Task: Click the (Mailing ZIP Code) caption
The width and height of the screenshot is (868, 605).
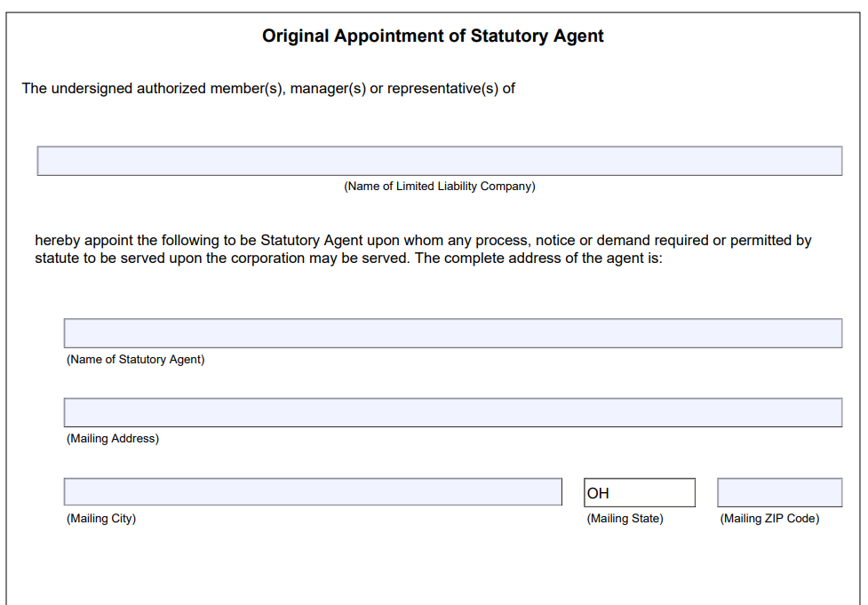Action: (769, 519)
